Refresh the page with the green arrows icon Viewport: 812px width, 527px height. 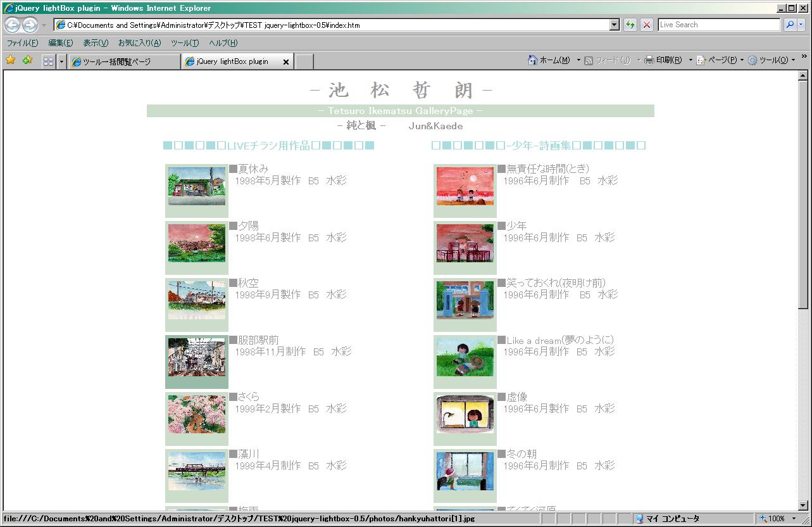pyautogui.click(x=630, y=25)
